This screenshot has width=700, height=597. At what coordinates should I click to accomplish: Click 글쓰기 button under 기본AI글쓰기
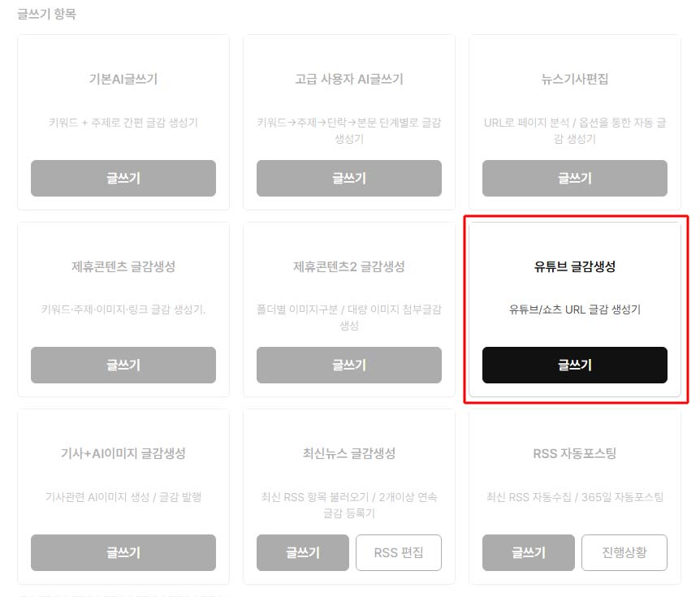(123, 178)
